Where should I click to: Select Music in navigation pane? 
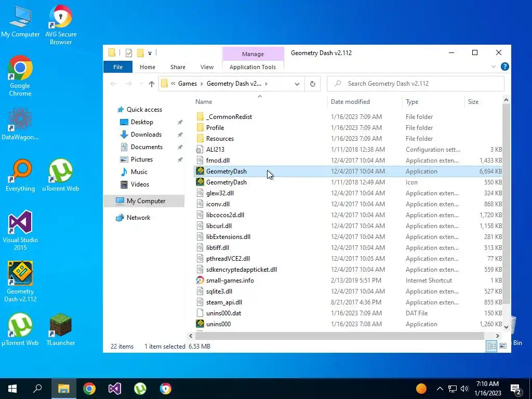click(139, 172)
